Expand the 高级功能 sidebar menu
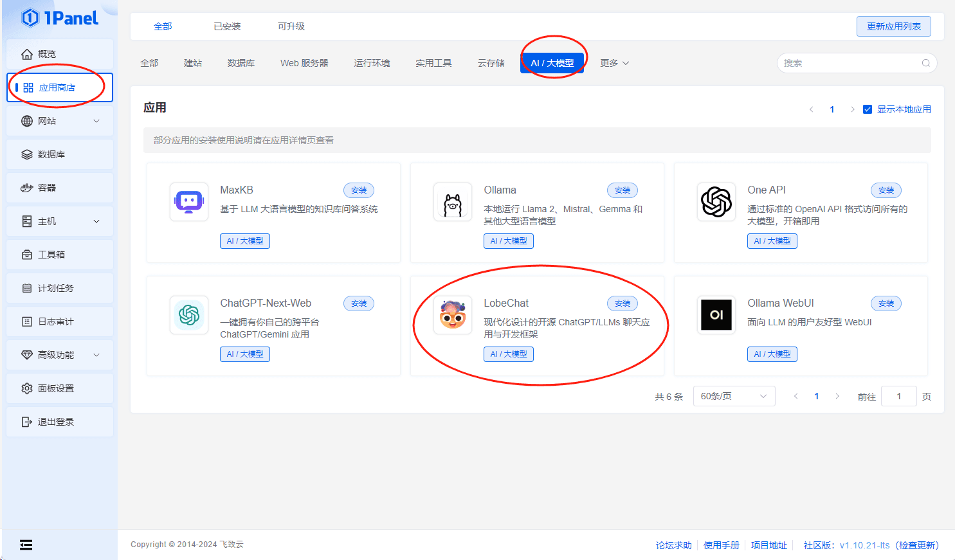The image size is (955, 560). [59, 355]
